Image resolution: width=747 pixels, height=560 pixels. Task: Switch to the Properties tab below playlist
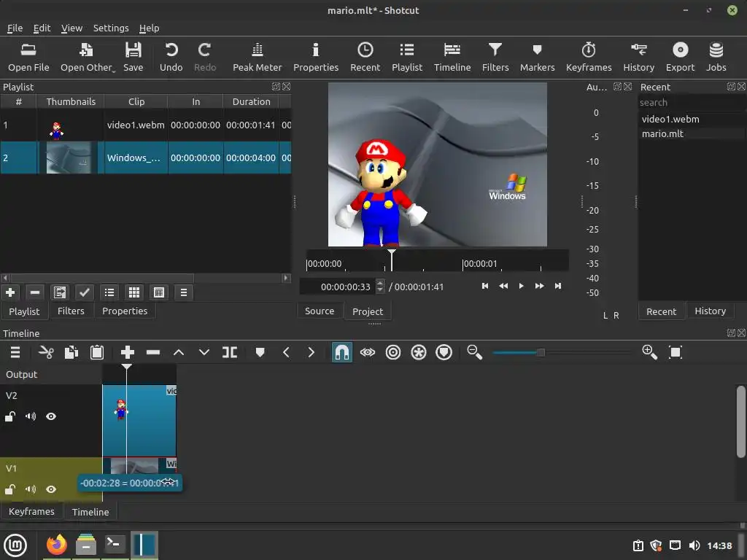[x=125, y=311]
